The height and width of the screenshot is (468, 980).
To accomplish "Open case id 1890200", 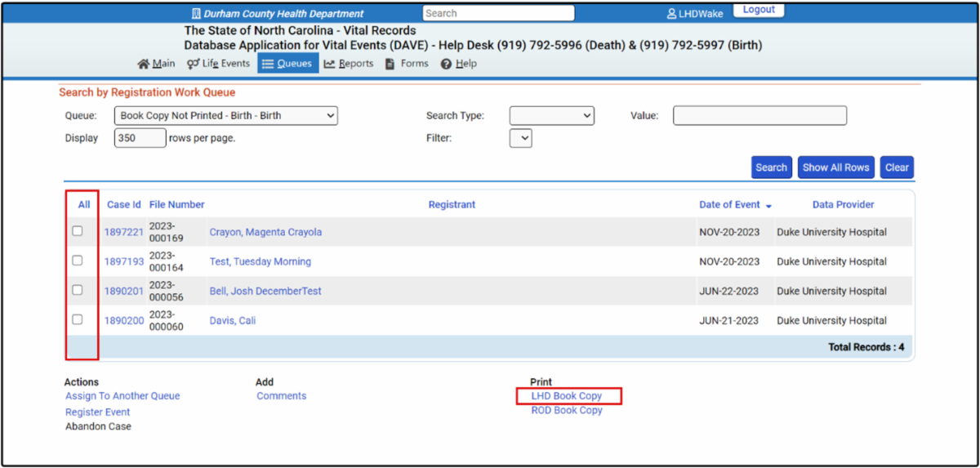I will coord(124,321).
